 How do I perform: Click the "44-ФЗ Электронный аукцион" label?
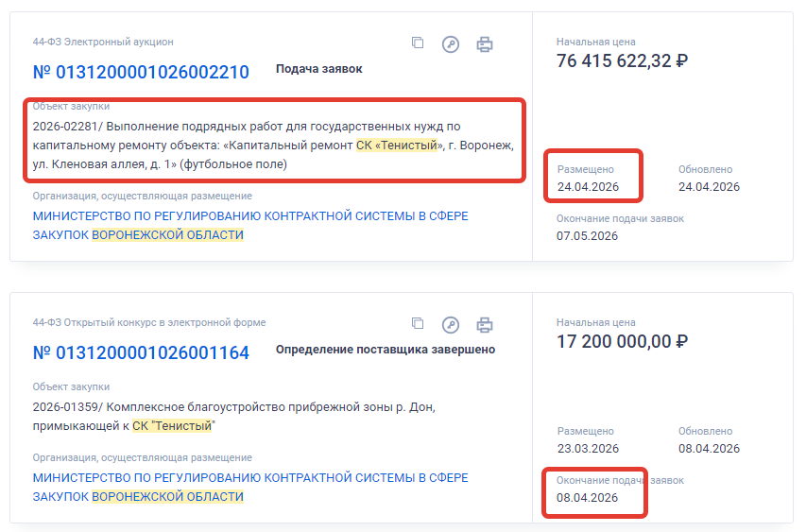(x=103, y=42)
